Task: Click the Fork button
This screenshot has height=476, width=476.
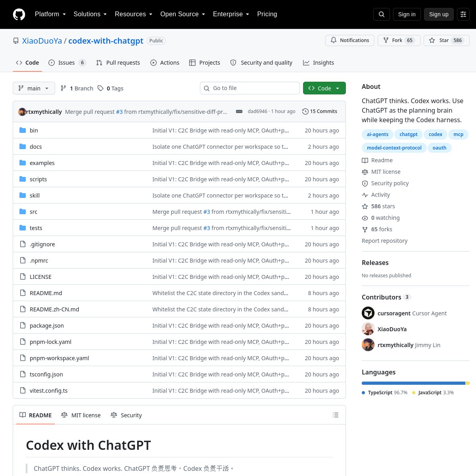Action: click(399, 40)
